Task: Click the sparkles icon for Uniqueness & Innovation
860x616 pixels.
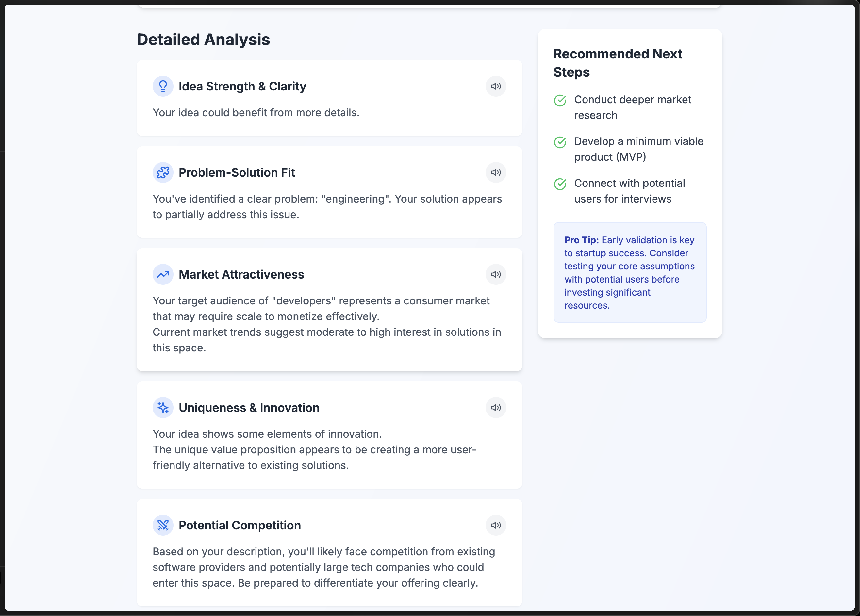Action: click(x=163, y=408)
